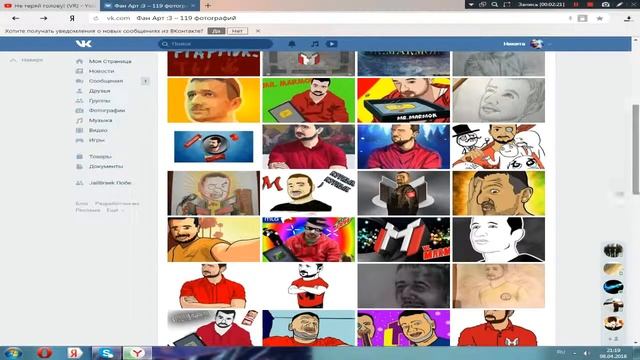Open Игры in the left sidebar
Image resolution: width=640 pixels, height=360 pixels.
pos(97,140)
